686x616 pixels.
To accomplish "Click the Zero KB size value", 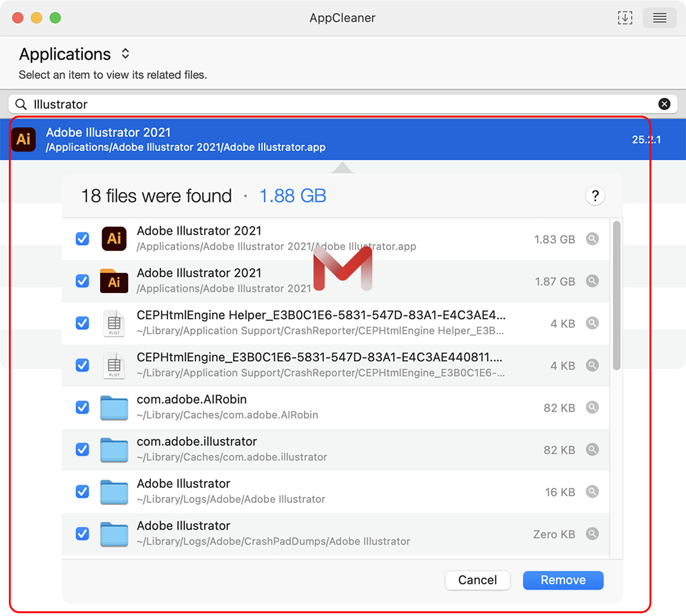I will pos(554,534).
